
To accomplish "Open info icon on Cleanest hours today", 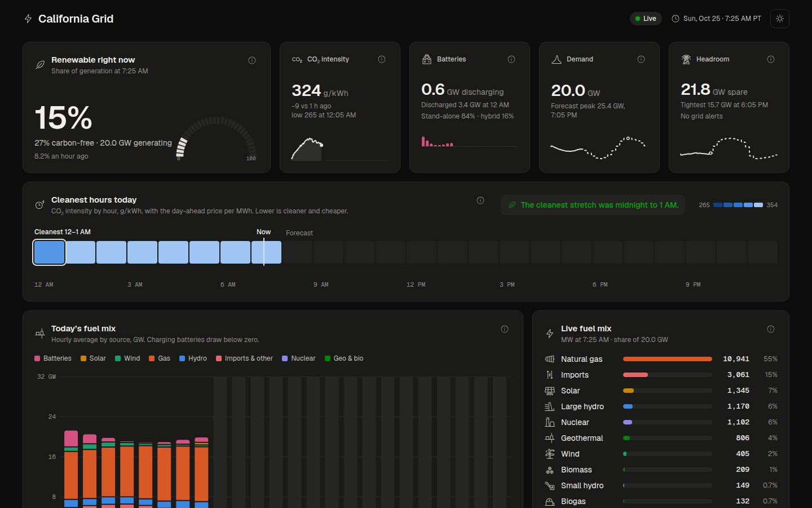I will (480, 200).
